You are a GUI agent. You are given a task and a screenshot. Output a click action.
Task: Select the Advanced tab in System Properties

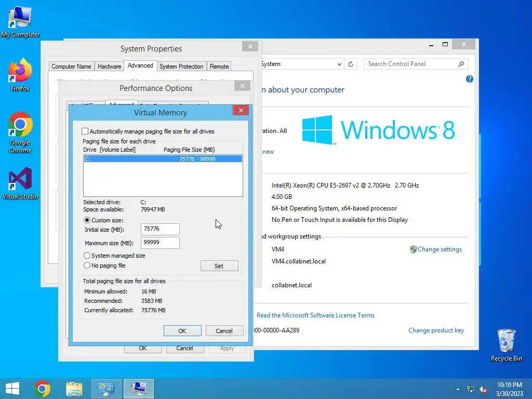tap(140, 66)
